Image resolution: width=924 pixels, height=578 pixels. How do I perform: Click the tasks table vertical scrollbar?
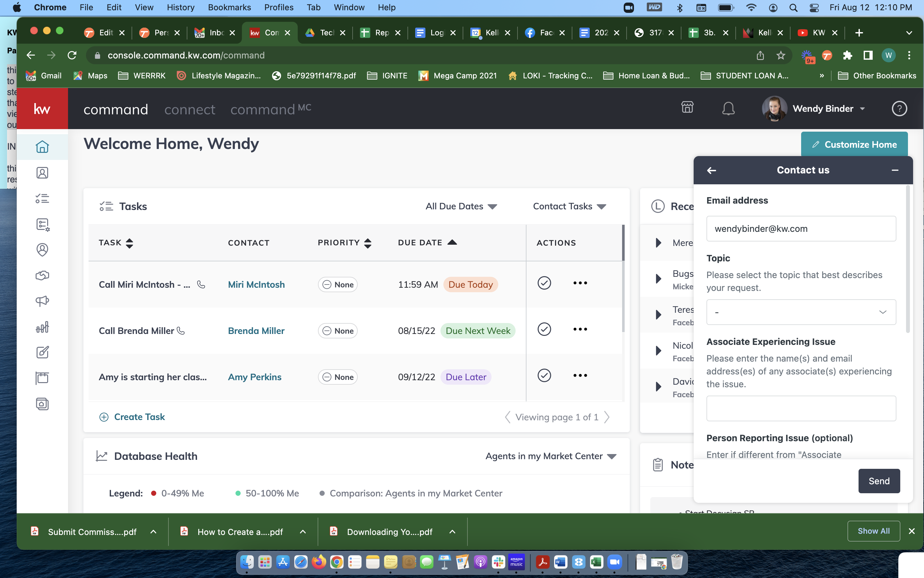pyautogui.click(x=623, y=278)
